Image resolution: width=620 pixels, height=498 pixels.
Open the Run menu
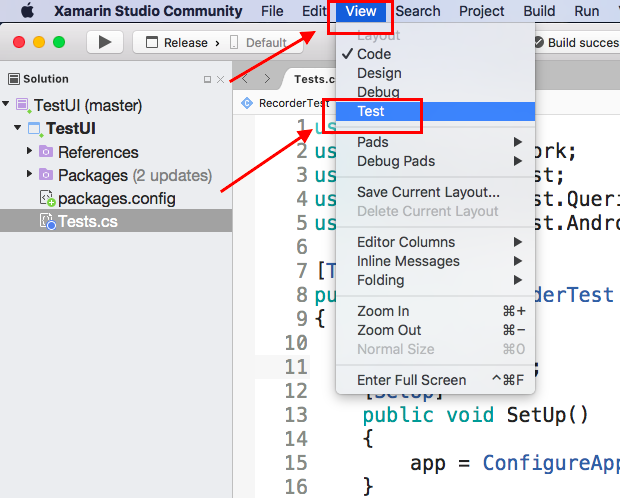587,11
